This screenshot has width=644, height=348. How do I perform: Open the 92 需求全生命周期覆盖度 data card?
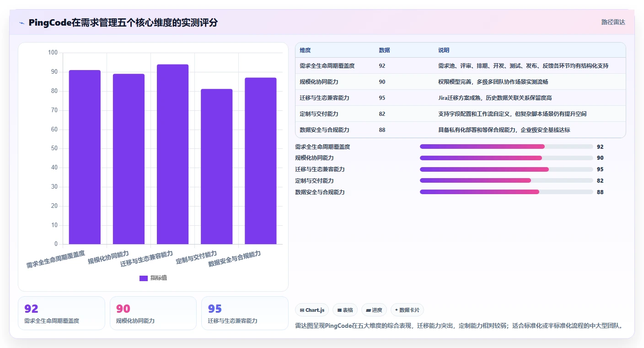pos(61,313)
